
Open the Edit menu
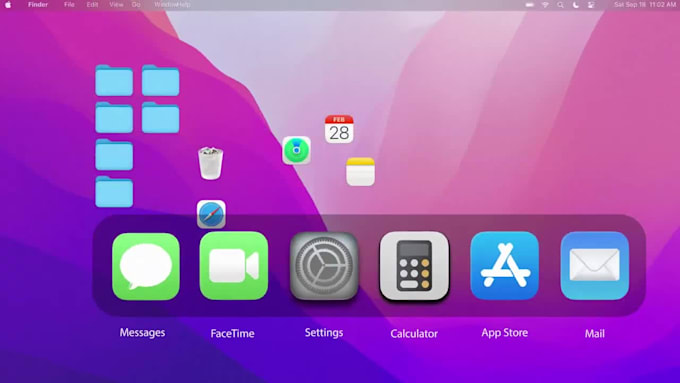tap(92, 5)
